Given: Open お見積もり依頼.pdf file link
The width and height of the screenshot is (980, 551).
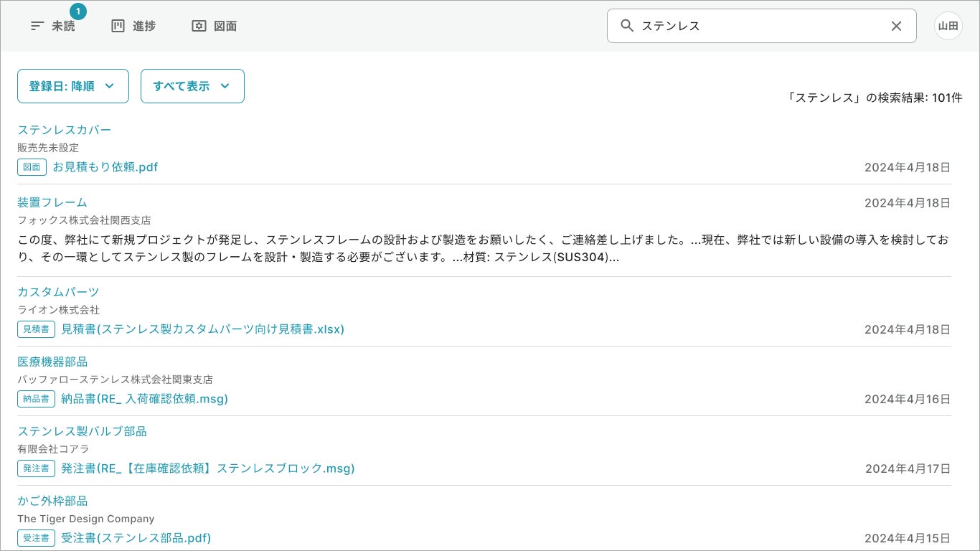Looking at the screenshot, I should pos(105,167).
